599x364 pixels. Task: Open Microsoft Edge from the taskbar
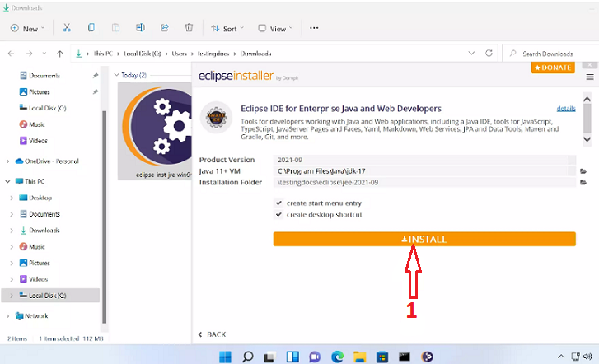coord(337,357)
